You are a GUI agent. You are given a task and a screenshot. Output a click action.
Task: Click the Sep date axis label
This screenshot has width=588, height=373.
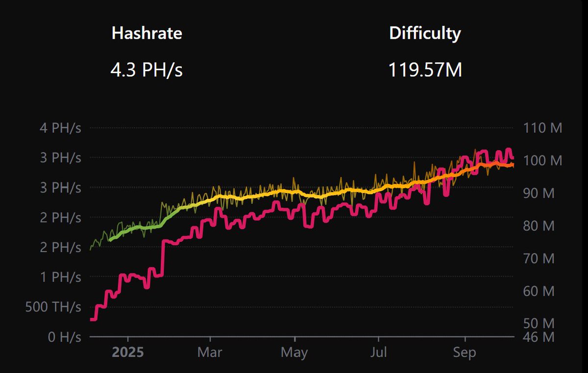coord(464,353)
